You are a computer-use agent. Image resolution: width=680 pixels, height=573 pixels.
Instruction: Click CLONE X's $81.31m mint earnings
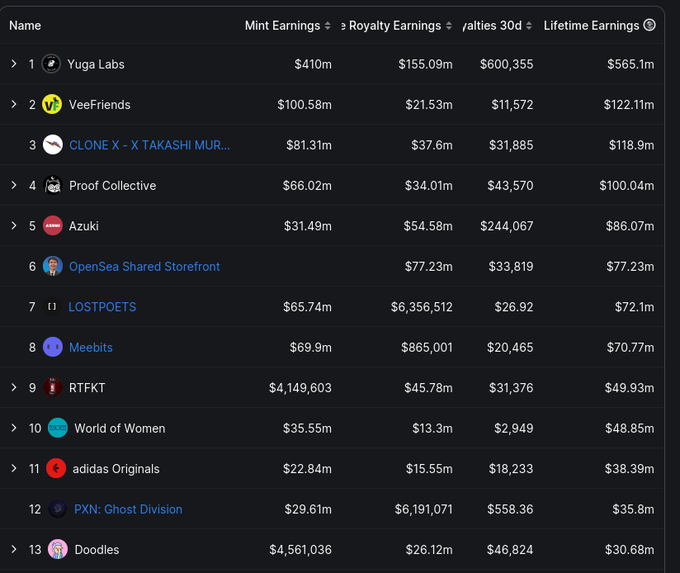[x=308, y=145]
